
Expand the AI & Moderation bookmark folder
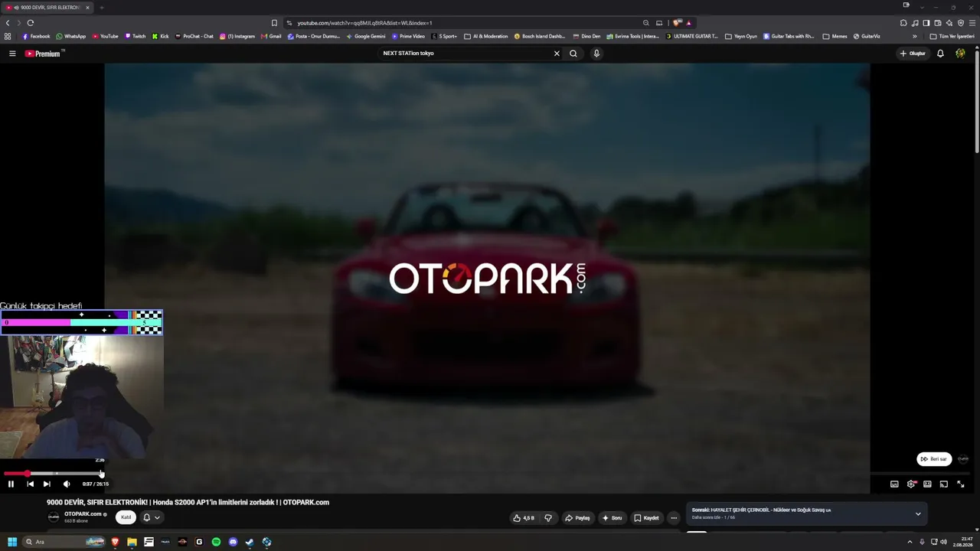click(x=486, y=36)
